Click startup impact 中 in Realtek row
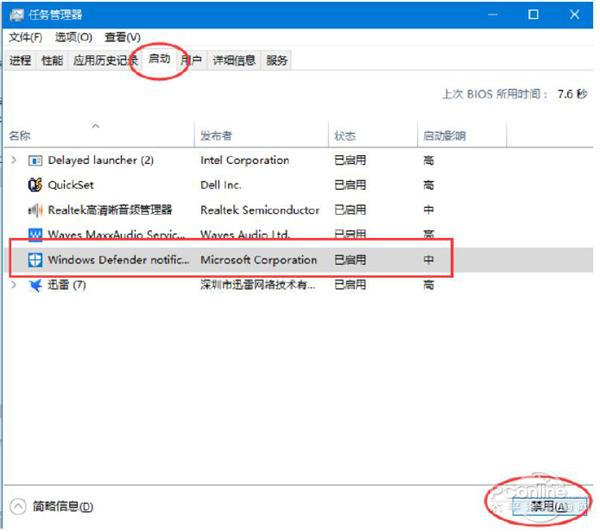The image size is (600, 532). pyautogui.click(x=429, y=210)
